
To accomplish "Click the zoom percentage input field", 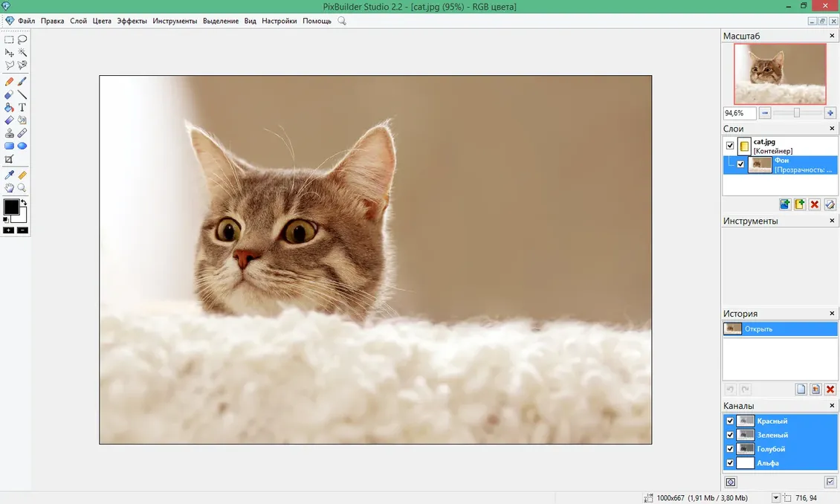I will coord(739,113).
